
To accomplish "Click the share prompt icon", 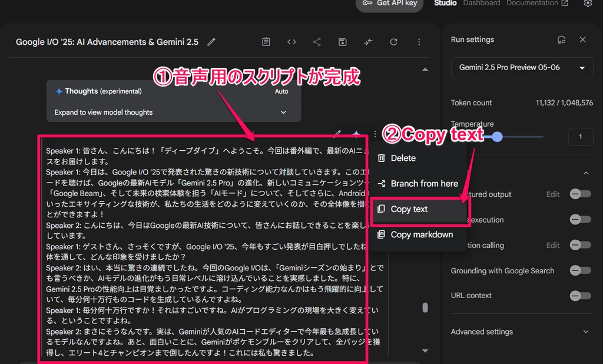I will pyautogui.click(x=316, y=42).
